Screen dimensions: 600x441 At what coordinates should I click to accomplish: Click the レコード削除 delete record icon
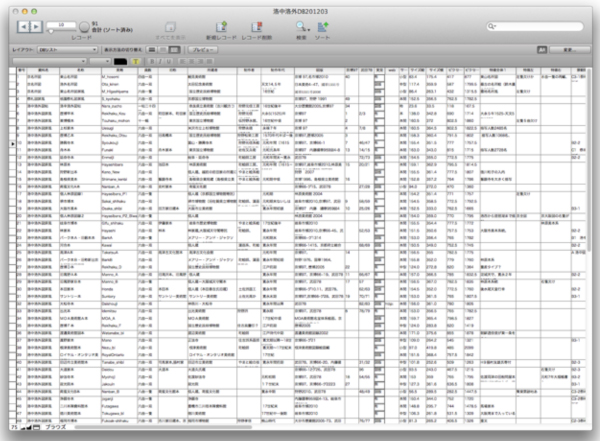tap(256, 27)
